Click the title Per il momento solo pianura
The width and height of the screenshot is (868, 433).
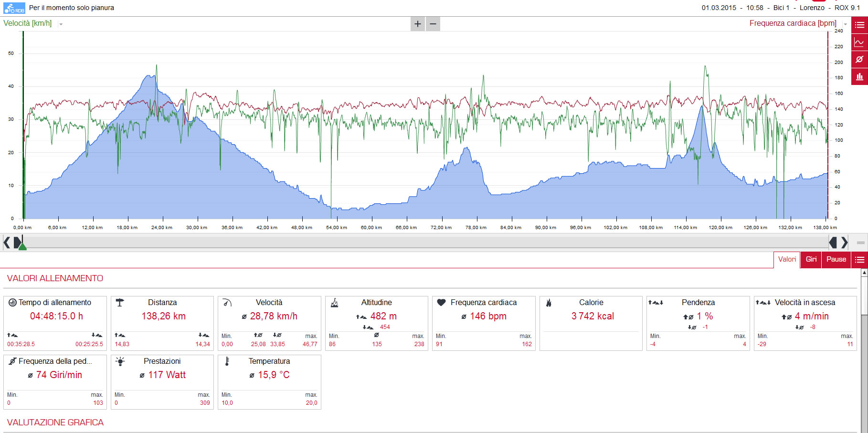[72, 8]
